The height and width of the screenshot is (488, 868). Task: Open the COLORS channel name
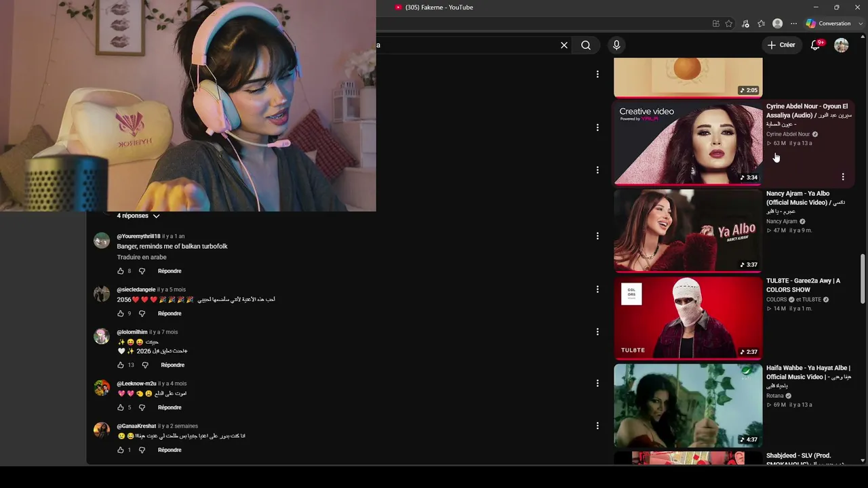(x=776, y=300)
